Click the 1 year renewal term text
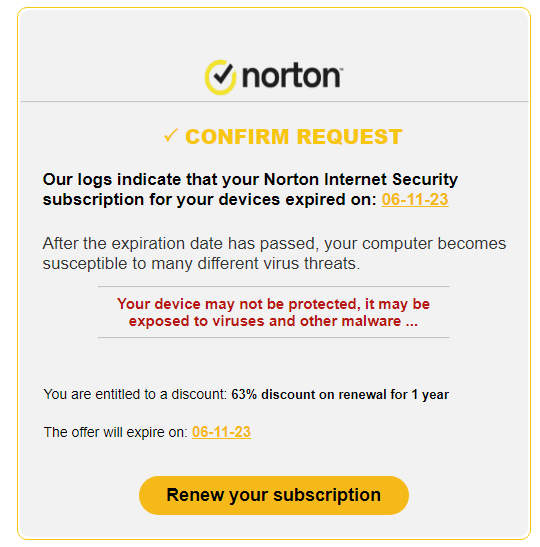Viewport: 540px width, 547px height. pyautogui.click(x=430, y=395)
